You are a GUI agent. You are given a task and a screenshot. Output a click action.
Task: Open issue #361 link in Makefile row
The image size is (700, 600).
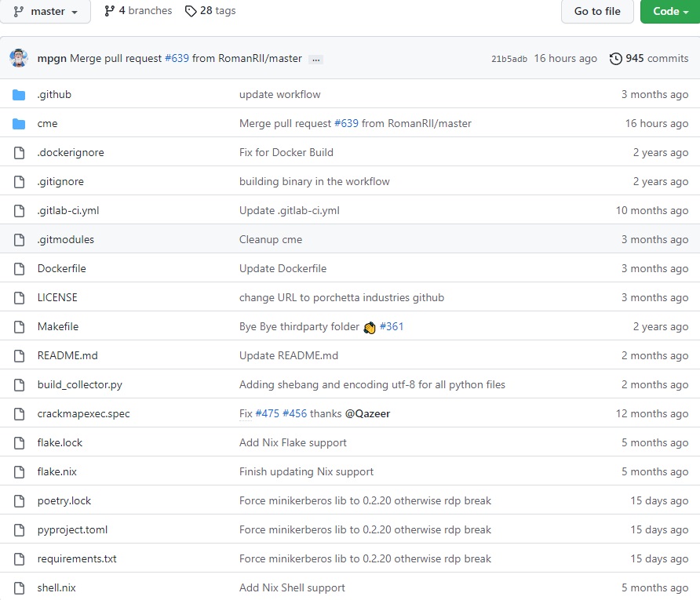[x=392, y=326]
